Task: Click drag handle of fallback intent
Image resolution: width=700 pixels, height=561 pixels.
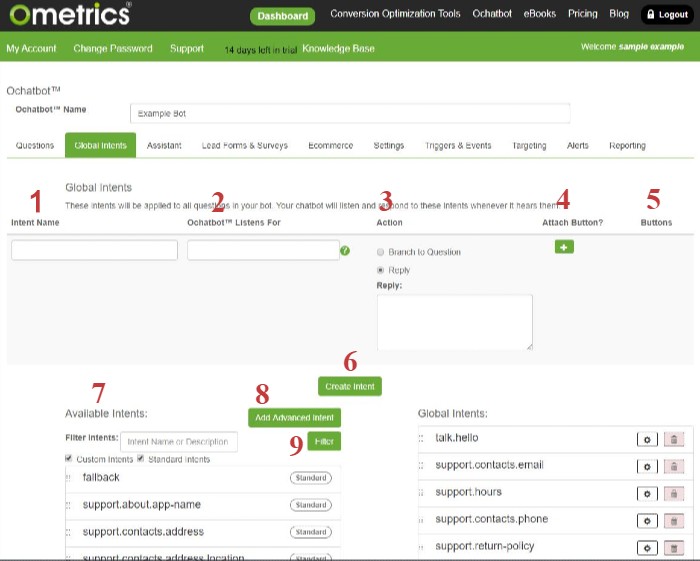Action: [68, 478]
